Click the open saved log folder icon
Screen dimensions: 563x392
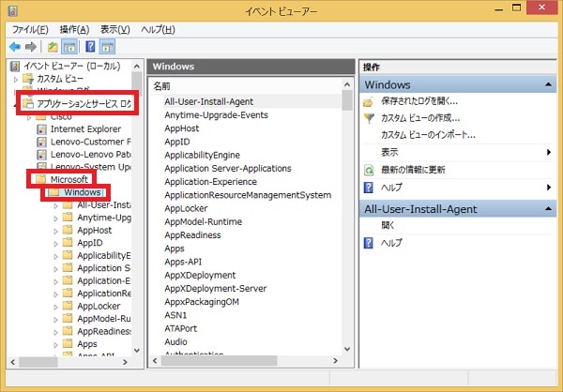(x=369, y=102)
